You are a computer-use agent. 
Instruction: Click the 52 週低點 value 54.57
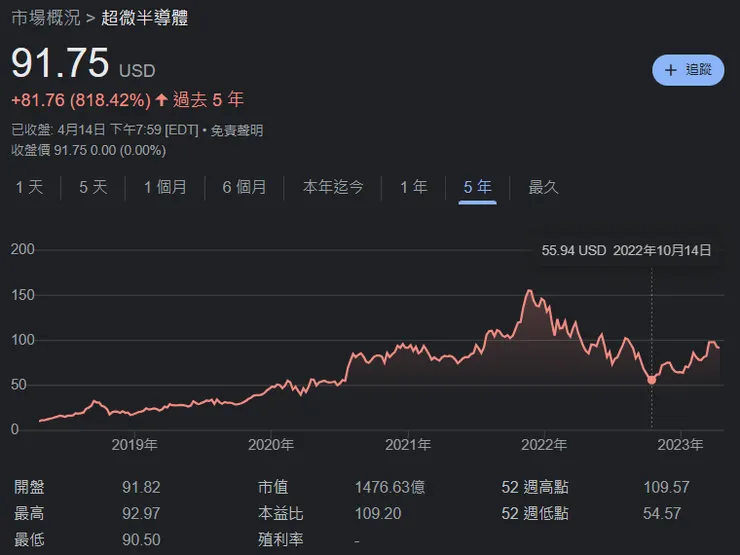(662, 513)
